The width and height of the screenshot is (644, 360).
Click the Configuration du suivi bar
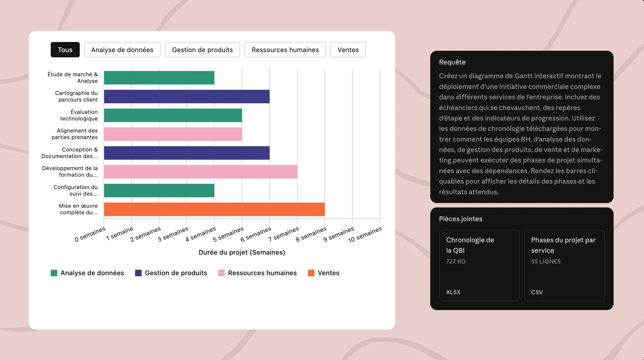coord(159,190)
